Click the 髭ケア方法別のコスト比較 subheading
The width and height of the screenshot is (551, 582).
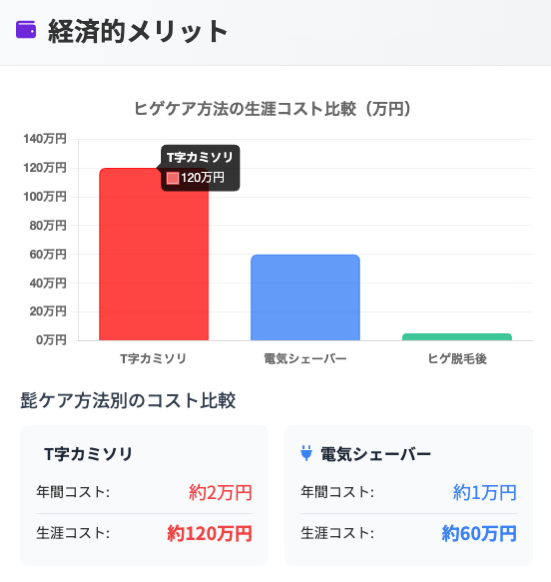tap(128, 401)
